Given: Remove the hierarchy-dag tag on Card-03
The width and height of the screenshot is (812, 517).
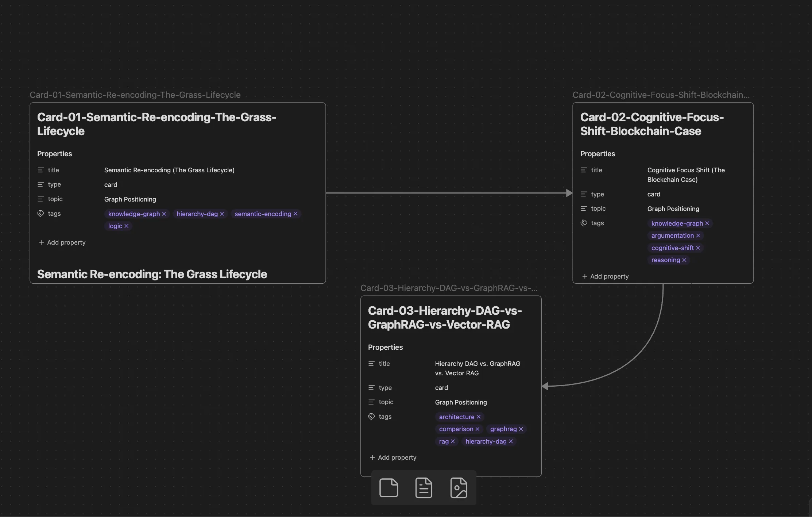Looking at the screenshot, I should coord(511,441).
